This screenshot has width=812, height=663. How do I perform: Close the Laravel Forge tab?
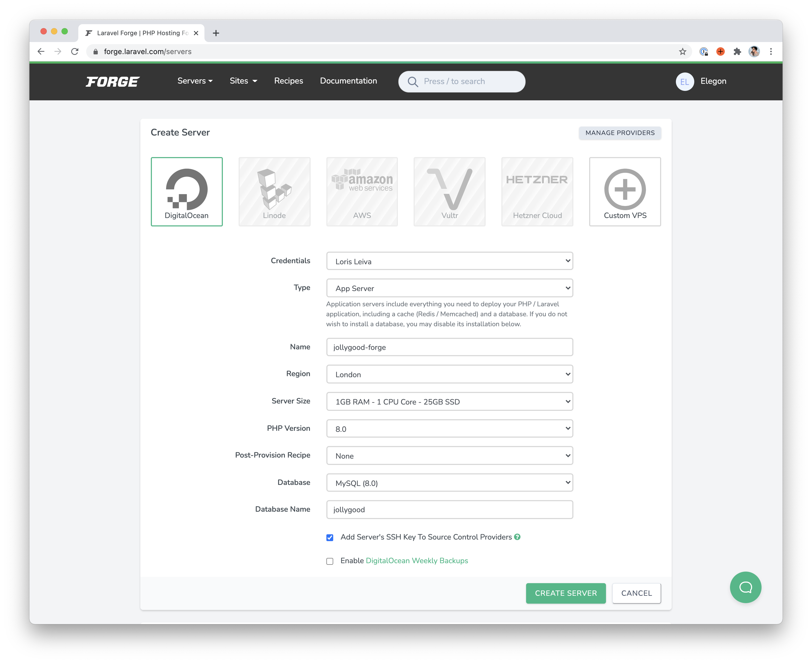(x=196, y=33)
